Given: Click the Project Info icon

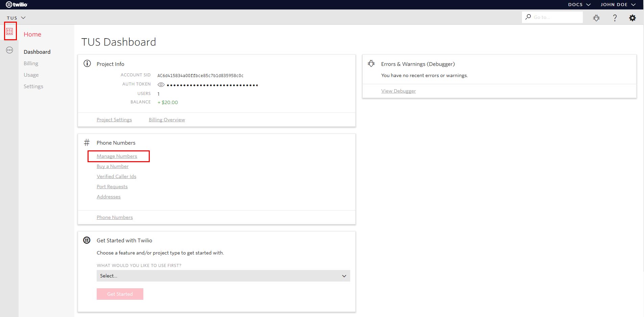Looking at the screenshot, I should (87, 64).
